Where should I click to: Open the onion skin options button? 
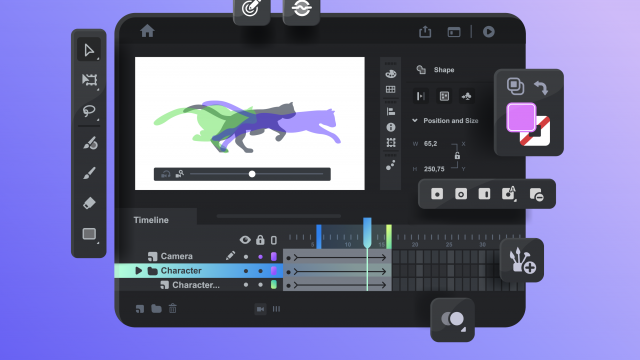[453, 320]
